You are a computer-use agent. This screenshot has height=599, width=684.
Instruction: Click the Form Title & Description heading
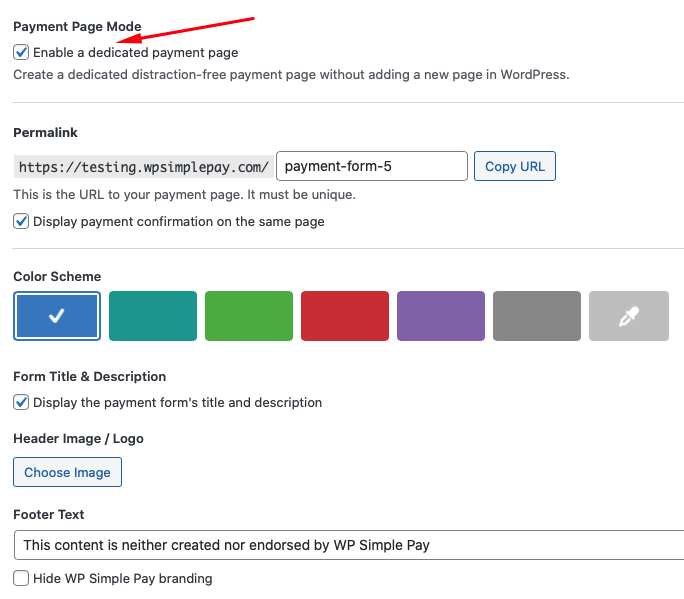89,376
